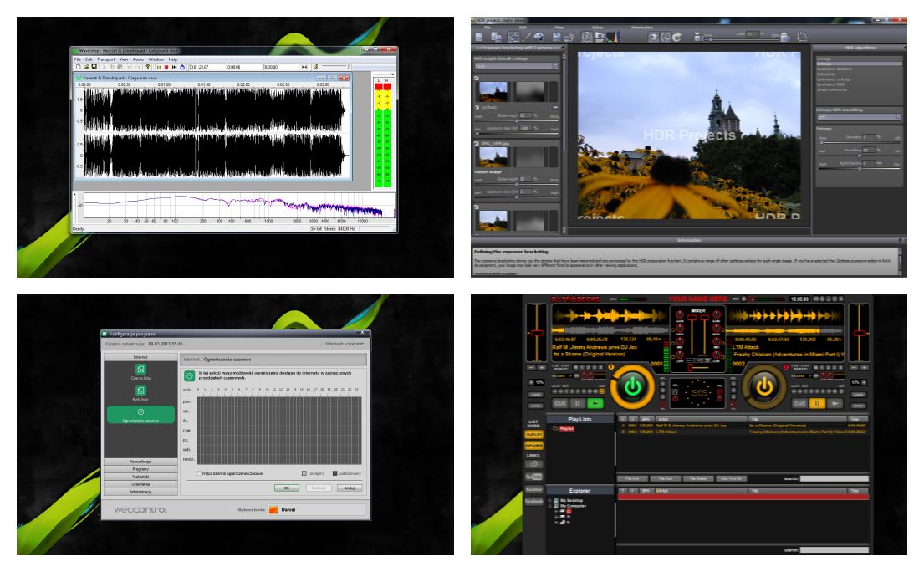Click the yellow Pause icon in WaveShop
924x572 pixels.
click(x=159, y=67)
